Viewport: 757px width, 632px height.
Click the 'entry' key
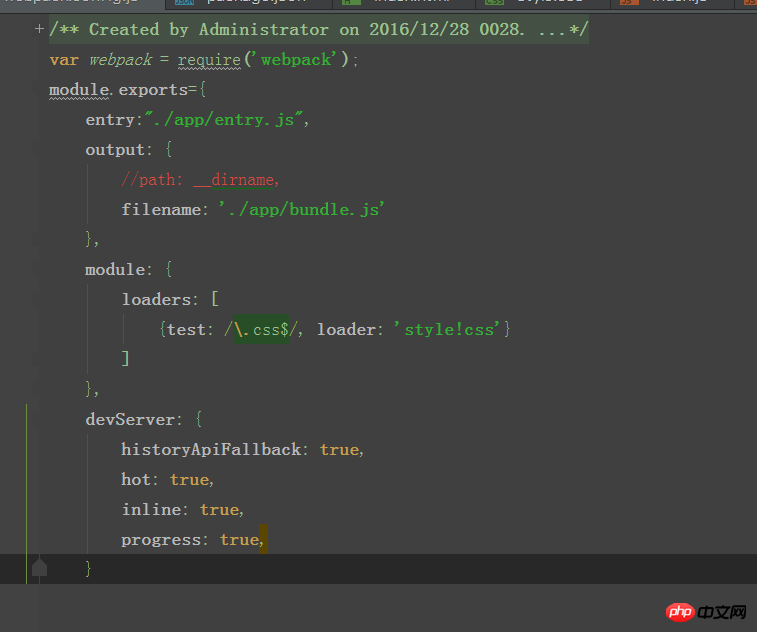coord(110,120)
